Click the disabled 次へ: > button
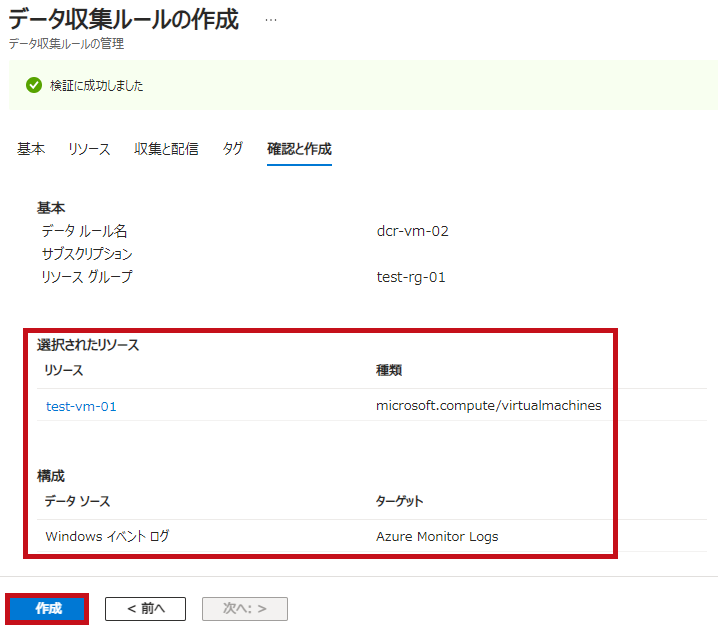The height and width of the screenshot is (628, 718). [x=245, y=608]
